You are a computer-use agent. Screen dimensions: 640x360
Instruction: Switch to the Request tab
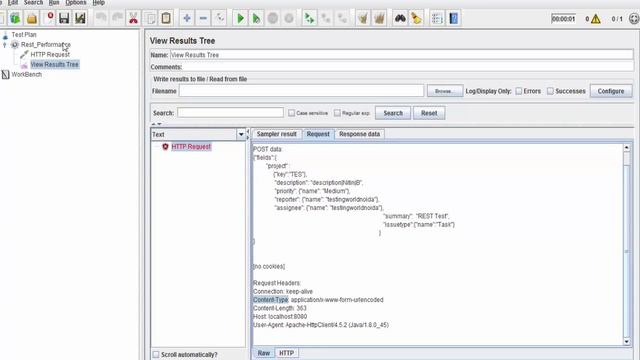click(x=318, y=134)
